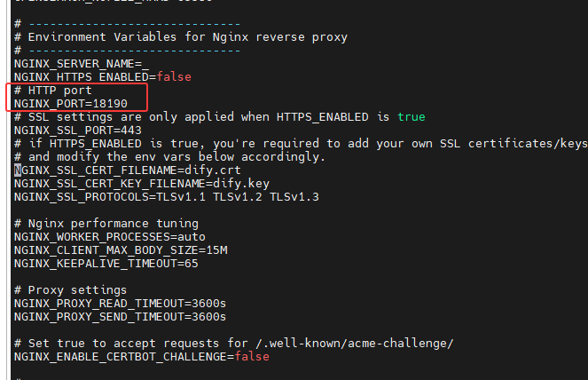Place cursor on the '# HTTP port' comment
Viewport: 588px width, 380px height.
(x=53, y=91)
